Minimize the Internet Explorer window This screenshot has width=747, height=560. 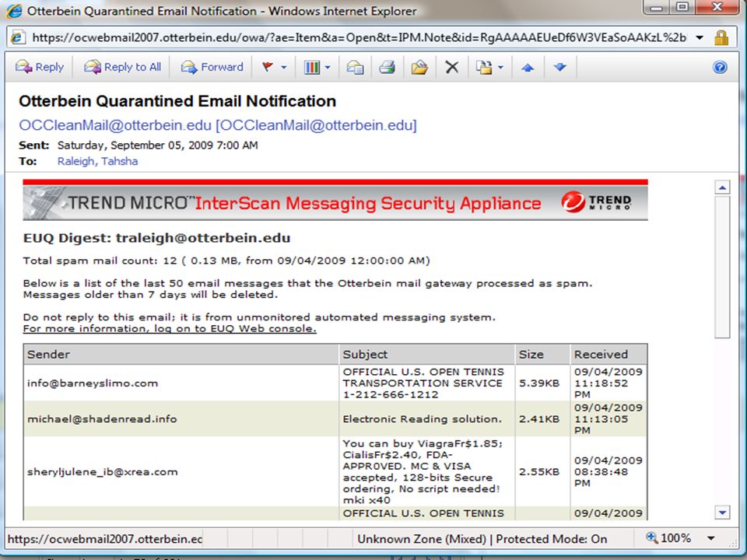pyautogui.click(x=657, y=7)
